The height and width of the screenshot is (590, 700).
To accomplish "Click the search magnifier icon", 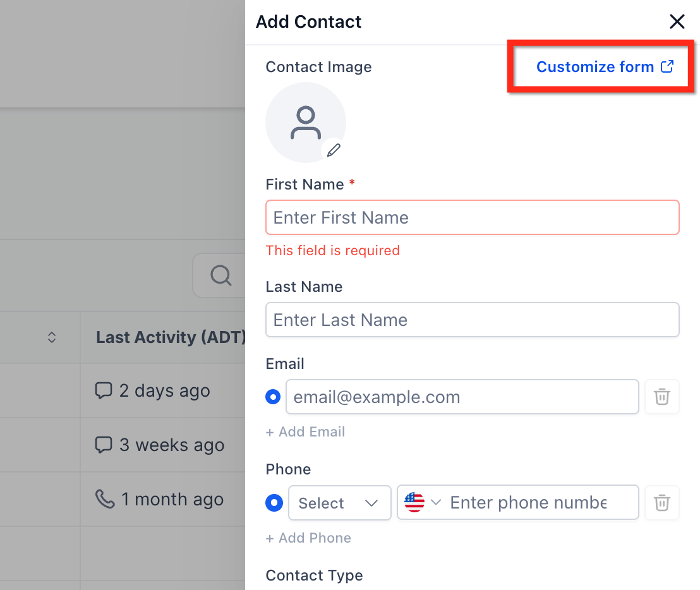I will point(220,275).
